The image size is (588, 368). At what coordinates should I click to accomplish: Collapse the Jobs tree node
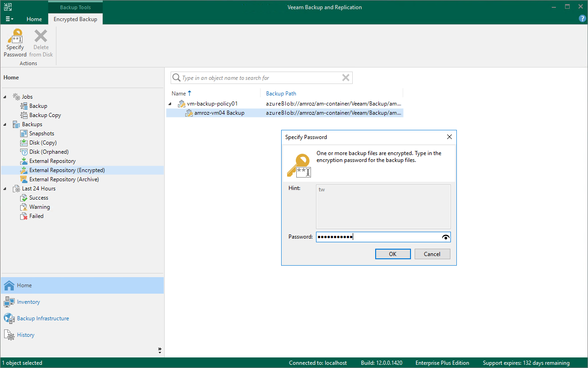(x=6, y=97)
